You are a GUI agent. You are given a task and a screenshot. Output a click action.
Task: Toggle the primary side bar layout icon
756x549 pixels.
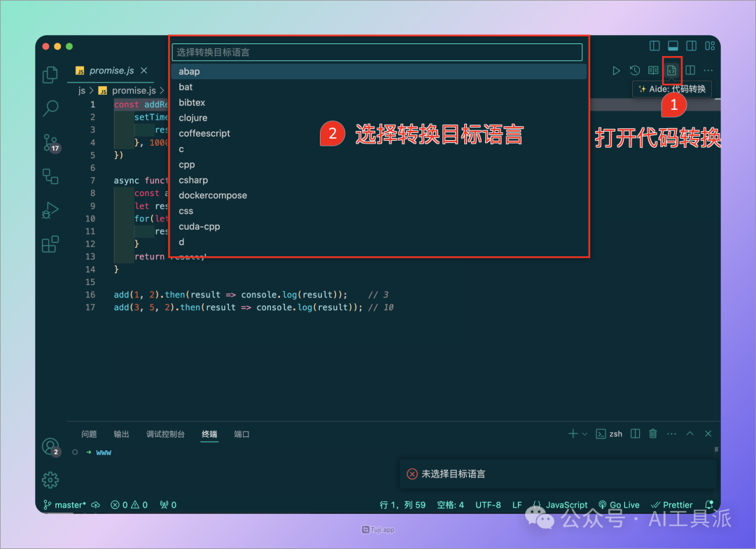point(654,46)
